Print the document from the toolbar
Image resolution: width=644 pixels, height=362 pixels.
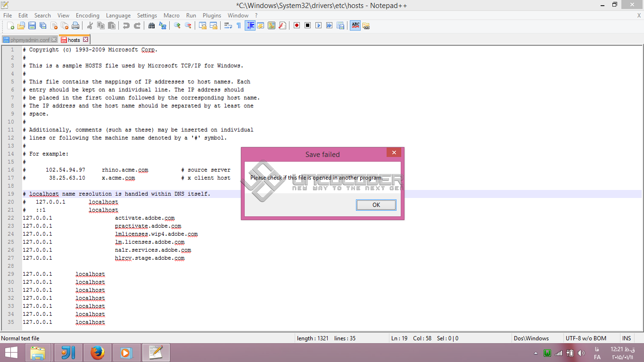75,25
